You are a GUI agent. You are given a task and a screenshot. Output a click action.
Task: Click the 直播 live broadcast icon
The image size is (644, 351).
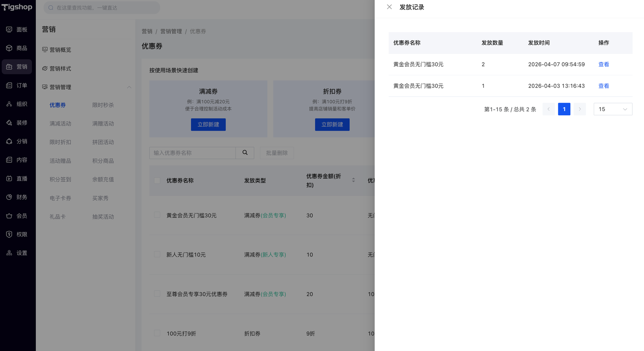(9, 179)
